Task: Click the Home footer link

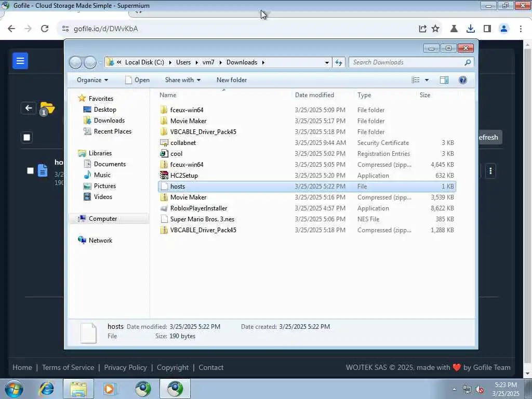Action: coord(22,367)
